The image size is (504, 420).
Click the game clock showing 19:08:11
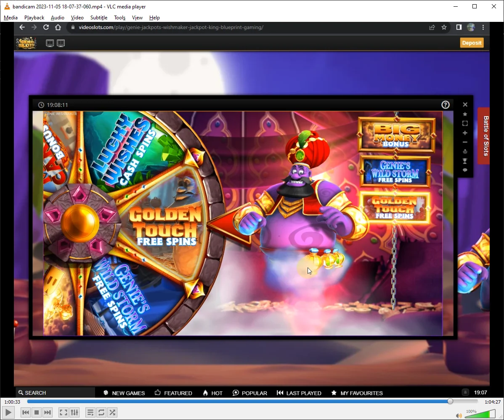click(x=53, y=105)
